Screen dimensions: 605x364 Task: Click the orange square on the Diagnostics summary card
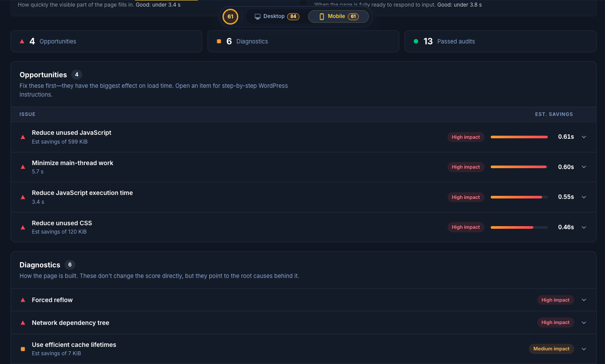219,41
